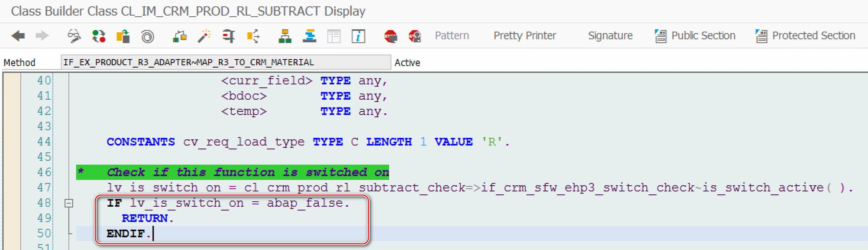The width and height of the screenshot is (868, 250).
Task: Open the Public Section
Action: pos(703,35)
